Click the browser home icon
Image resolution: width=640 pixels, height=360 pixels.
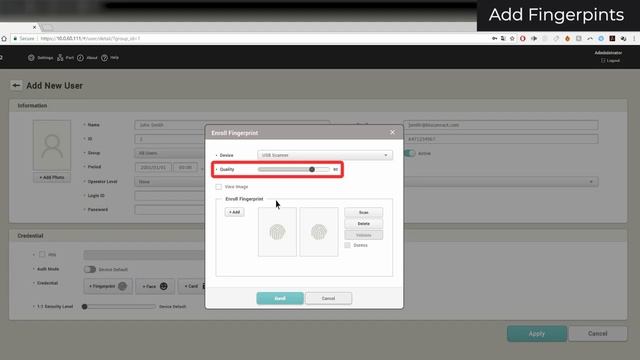click(4, 38)
